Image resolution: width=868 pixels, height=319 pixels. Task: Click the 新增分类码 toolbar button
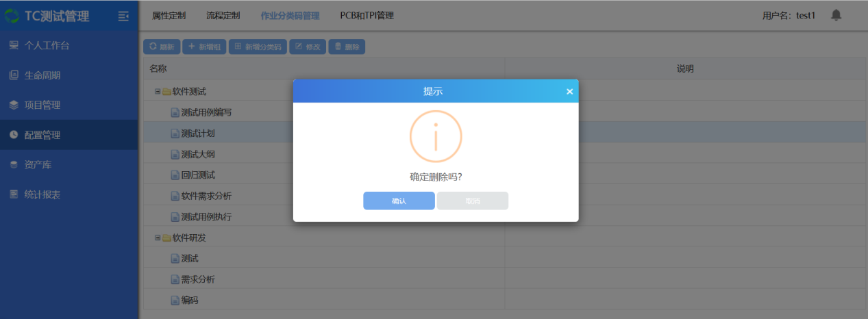click(258, 47)
